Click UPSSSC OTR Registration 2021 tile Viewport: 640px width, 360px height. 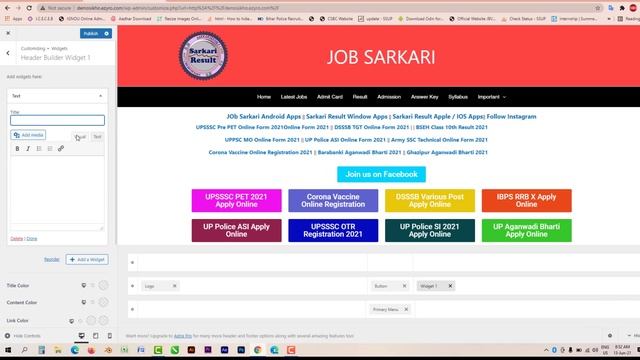click(333, 230)
